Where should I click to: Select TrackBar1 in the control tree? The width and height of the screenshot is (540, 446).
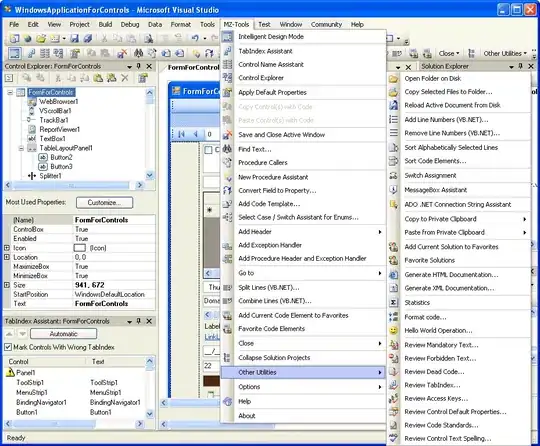point(54,120)
